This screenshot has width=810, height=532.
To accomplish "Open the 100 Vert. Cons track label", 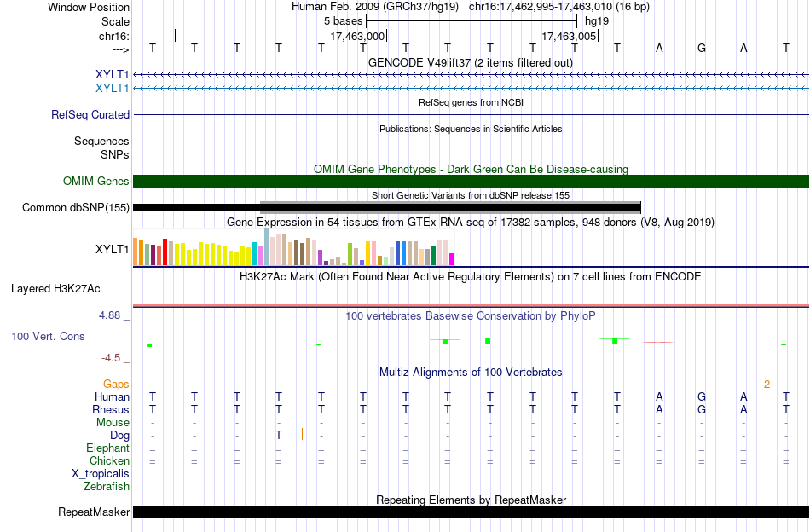I will click(48, 336).
